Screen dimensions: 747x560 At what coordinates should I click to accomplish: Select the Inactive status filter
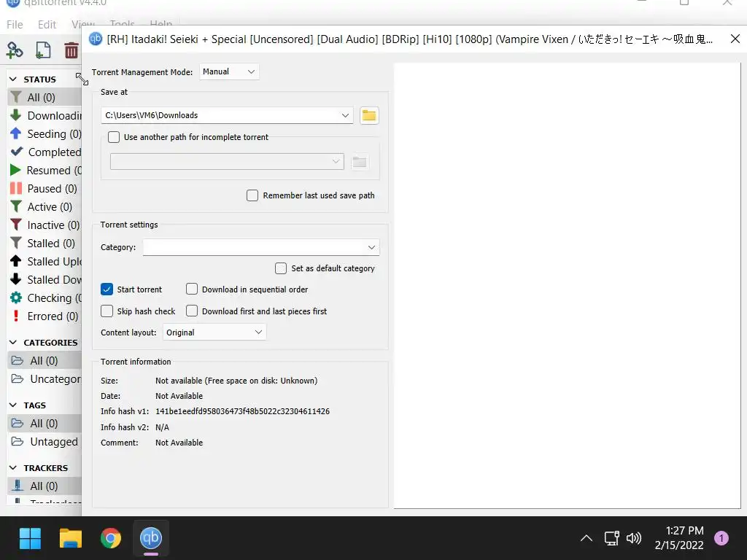tap(46, 225)
